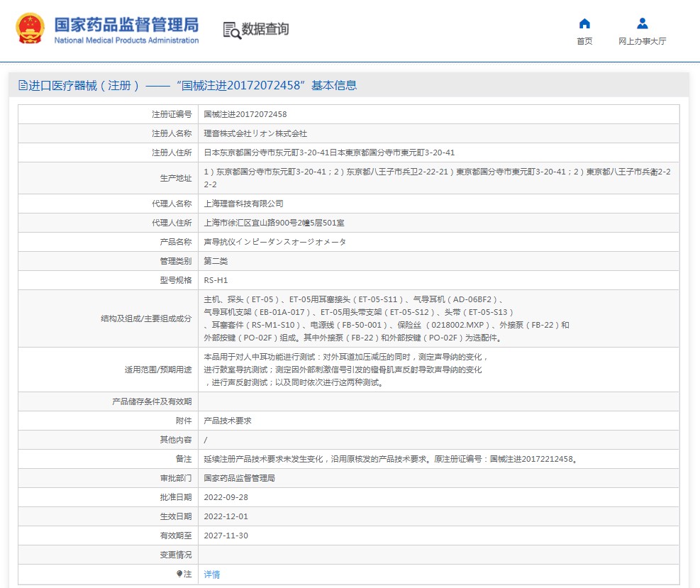Select product name 声导抗仪 cell
This screenshot has height=588, width=700.
274,242
